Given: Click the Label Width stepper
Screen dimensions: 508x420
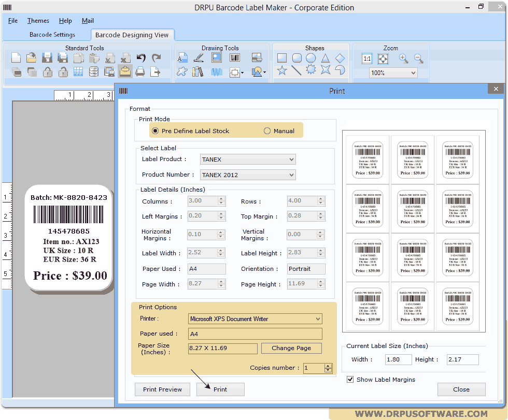Looking at the screenshot, I should (x=221, y=253).
